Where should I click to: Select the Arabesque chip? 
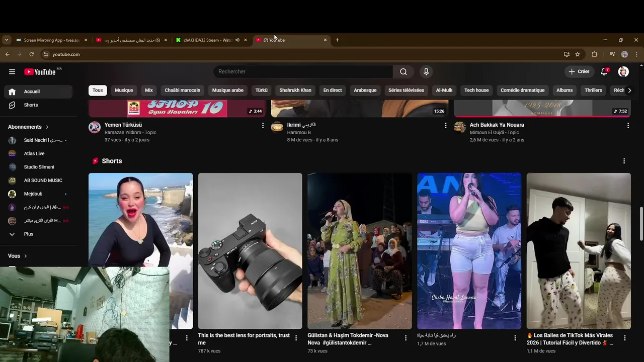click(365, 90)
